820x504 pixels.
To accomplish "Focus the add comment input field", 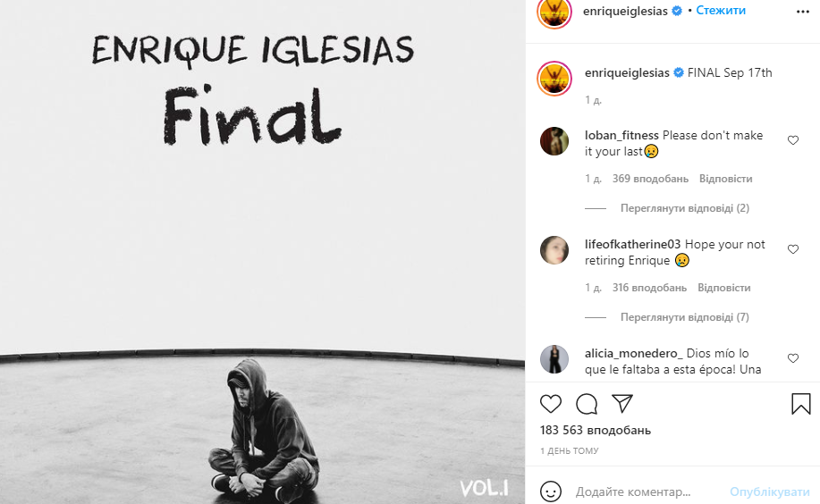I will click(648, 492).
